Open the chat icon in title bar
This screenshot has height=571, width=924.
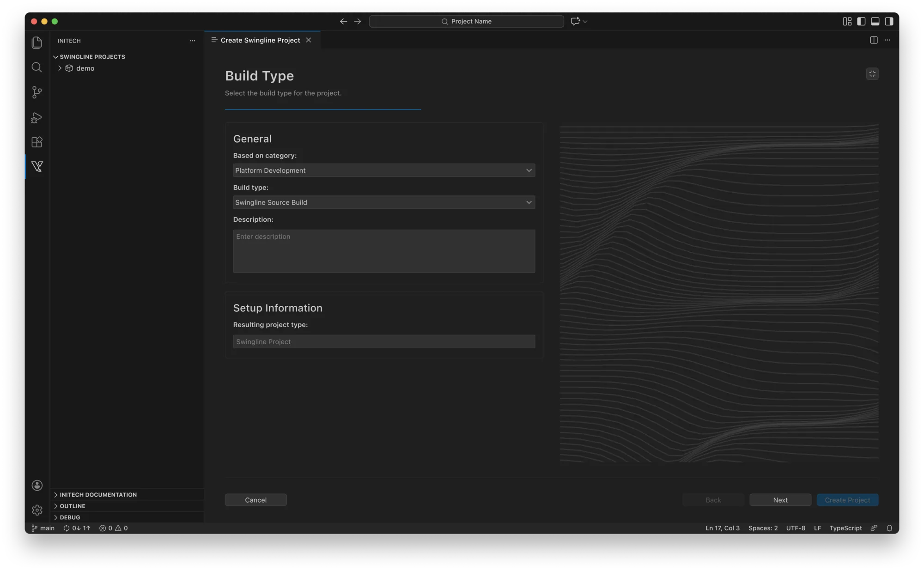click(575, 21)
